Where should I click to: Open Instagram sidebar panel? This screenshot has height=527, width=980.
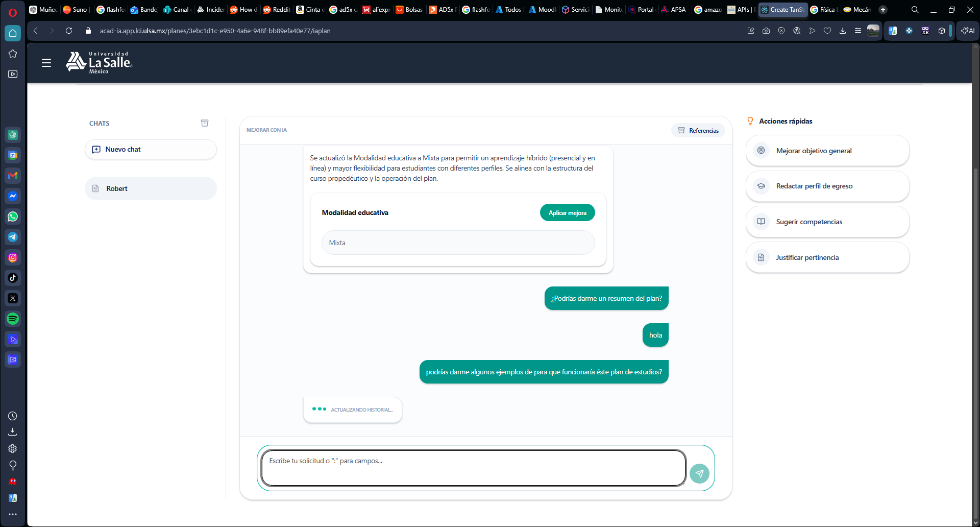click(13, 257)
